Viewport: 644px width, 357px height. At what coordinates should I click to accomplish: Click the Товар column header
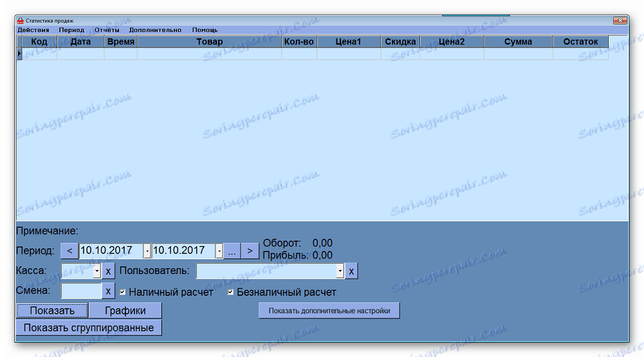210,42
